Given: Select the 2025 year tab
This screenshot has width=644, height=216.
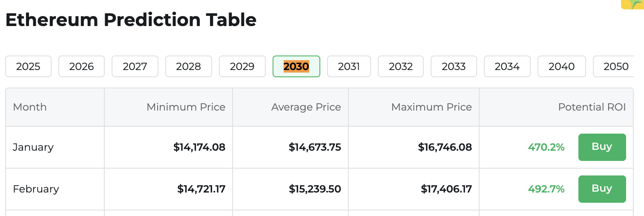Looking at the screenshot, I should pyautogui.click(x=28, y=67).
